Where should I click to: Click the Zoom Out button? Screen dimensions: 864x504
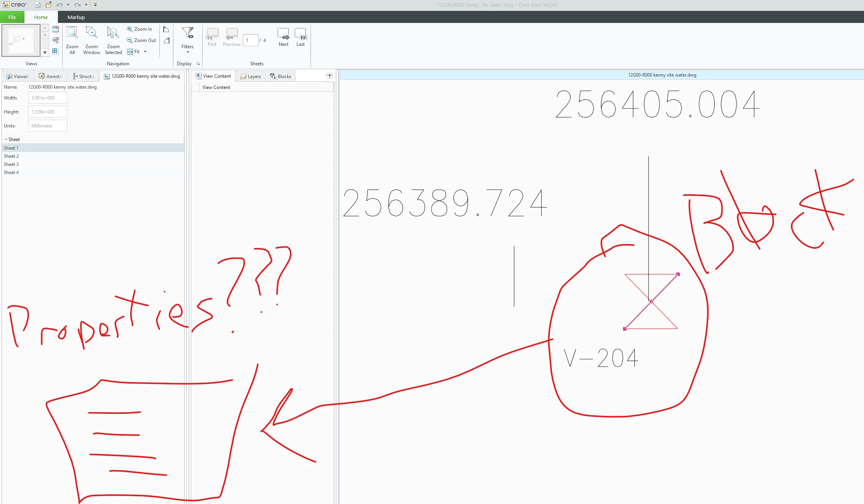(x=141, y=40)
